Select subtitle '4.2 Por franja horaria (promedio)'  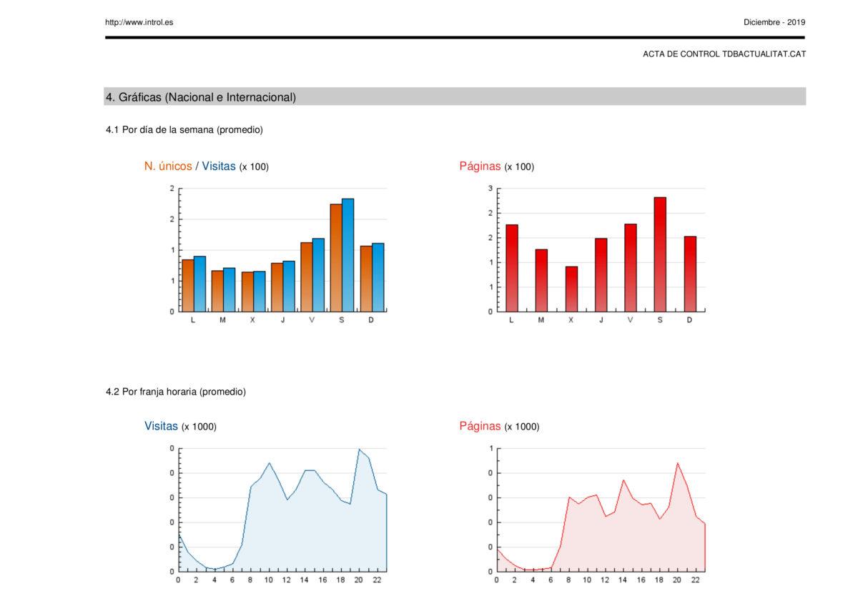coord(176,392)
